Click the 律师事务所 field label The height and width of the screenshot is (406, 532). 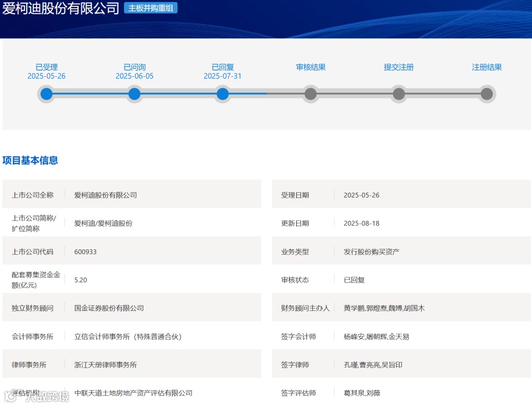[x=29, y=365]
